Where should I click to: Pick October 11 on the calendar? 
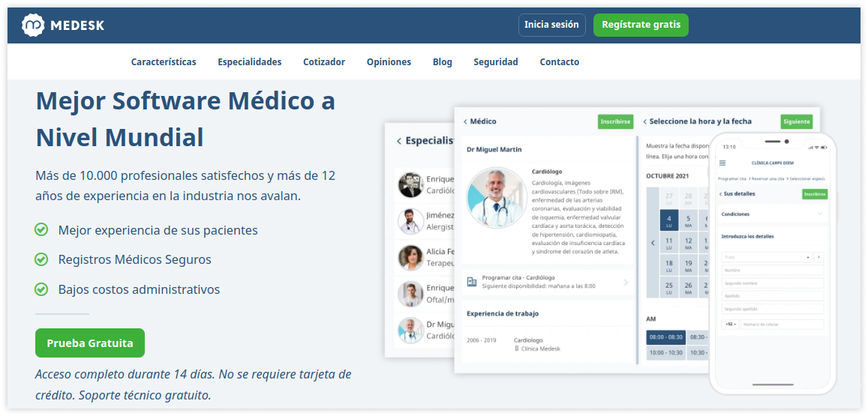coord(668,244)
